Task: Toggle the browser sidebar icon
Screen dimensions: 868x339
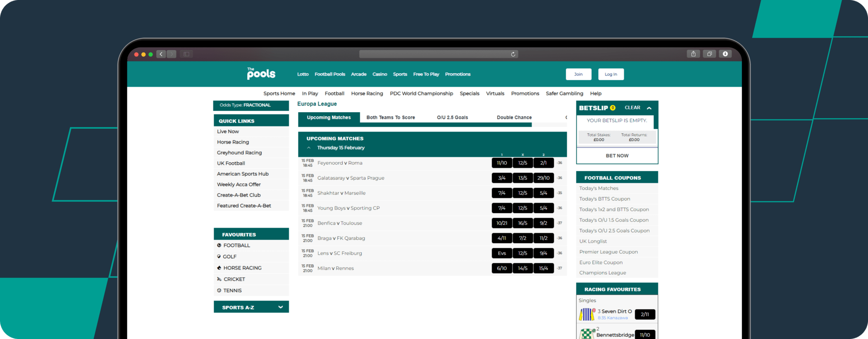Action: tap(186, 54)
